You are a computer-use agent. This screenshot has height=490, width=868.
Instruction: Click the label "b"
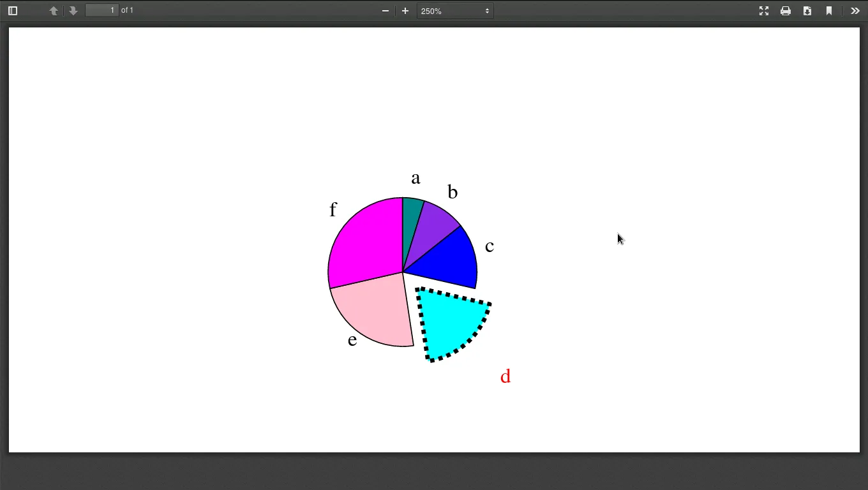[453, 192]
